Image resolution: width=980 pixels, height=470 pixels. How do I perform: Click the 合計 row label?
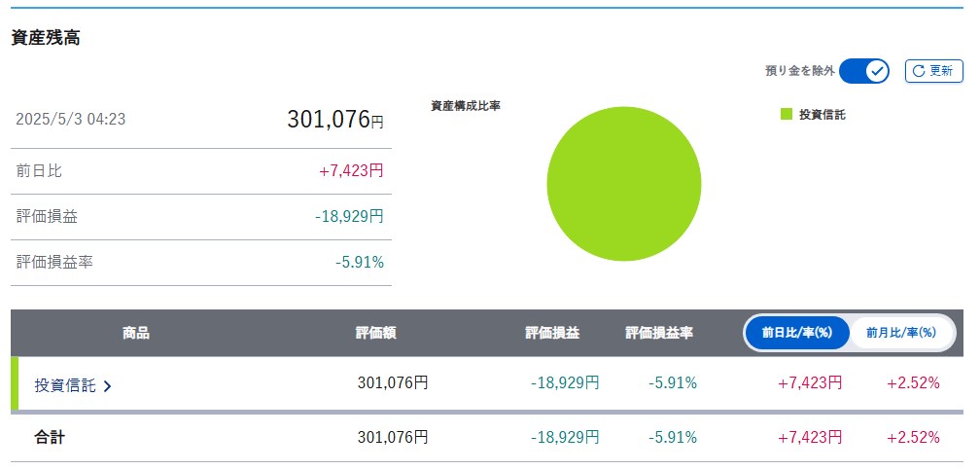[x=49, y=437]
